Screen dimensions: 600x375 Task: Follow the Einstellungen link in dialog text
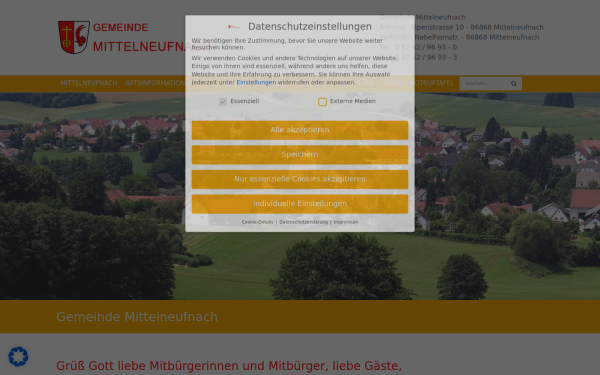pyautogui.click(x=256, y=82)
